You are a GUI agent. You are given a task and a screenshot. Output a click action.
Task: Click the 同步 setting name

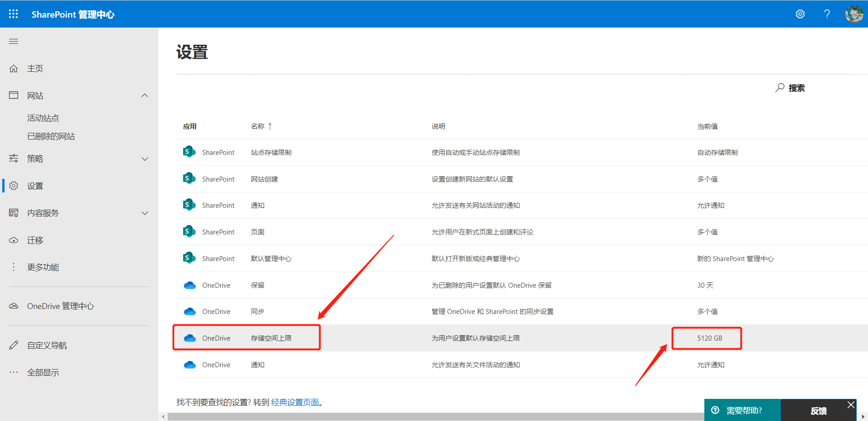[257, 312]
